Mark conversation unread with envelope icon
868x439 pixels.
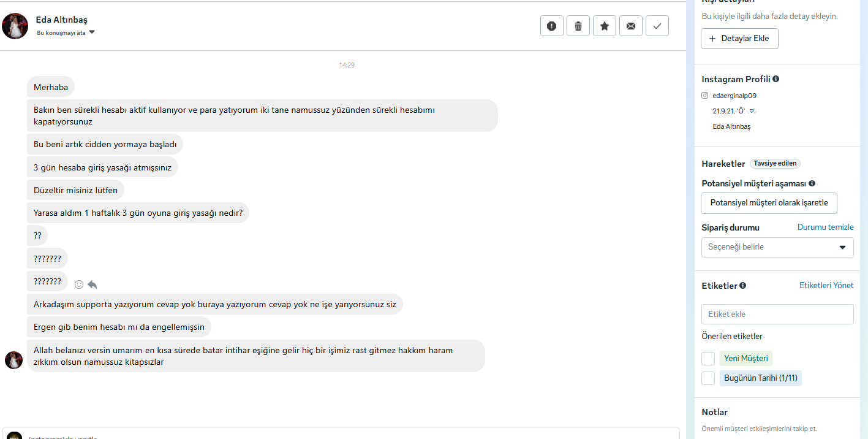[631, 26]
